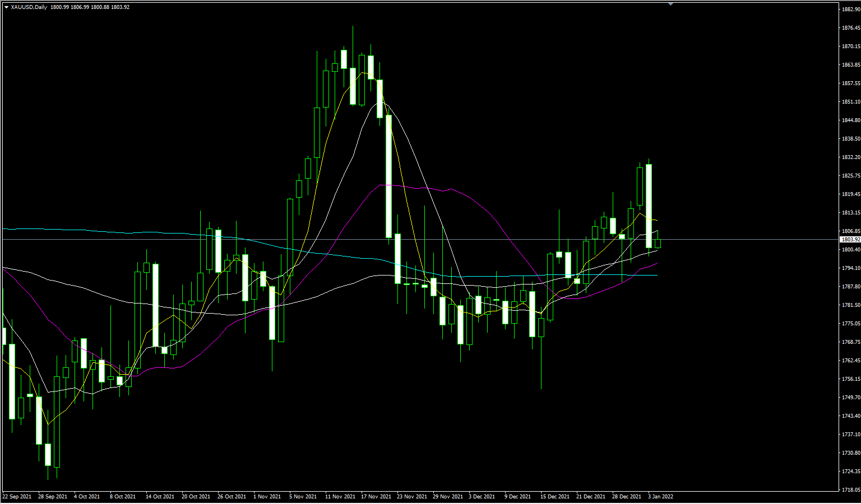
Task: Click the 3 Jan 2022 date label
Action: pos(660,497)
